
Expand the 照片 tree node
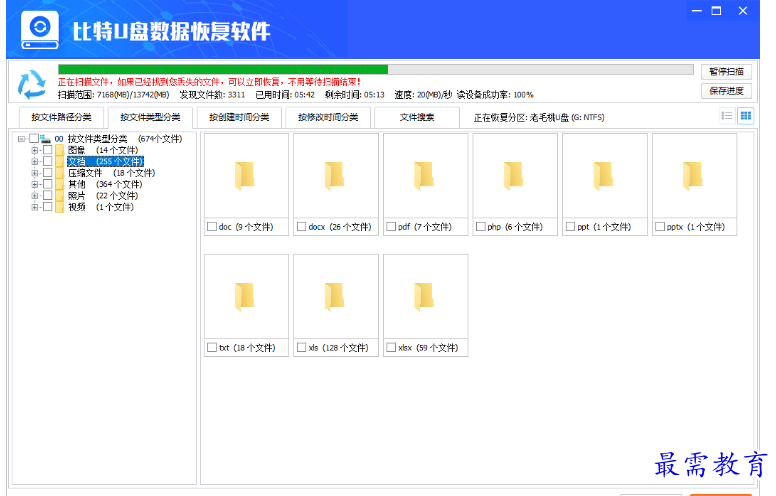click(x=35, y=196)
